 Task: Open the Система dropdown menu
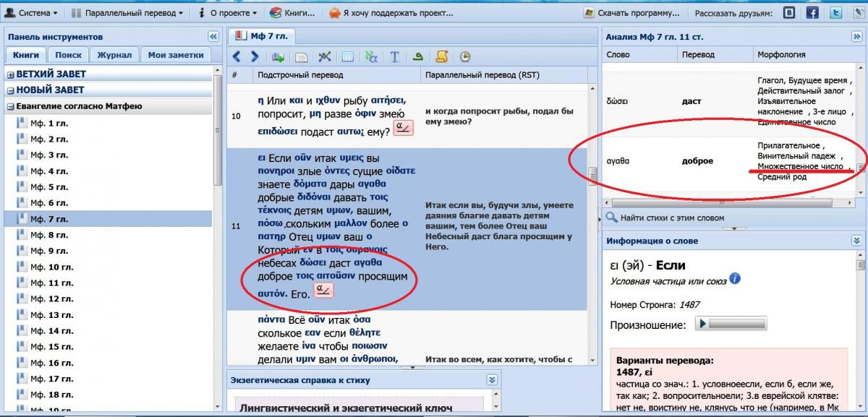tap(32, 13)
